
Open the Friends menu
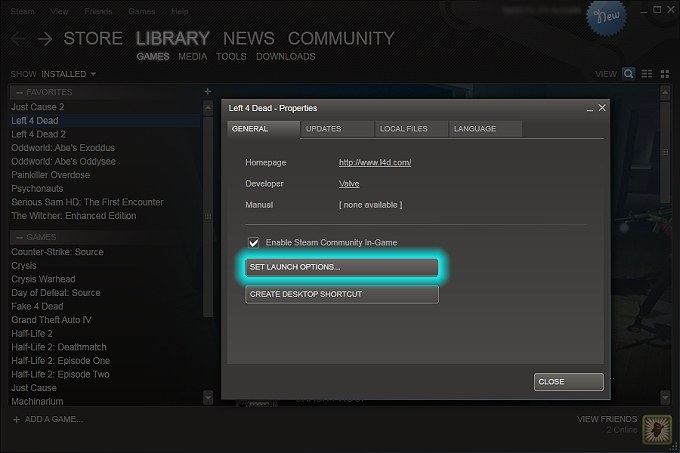coord(98,12)
